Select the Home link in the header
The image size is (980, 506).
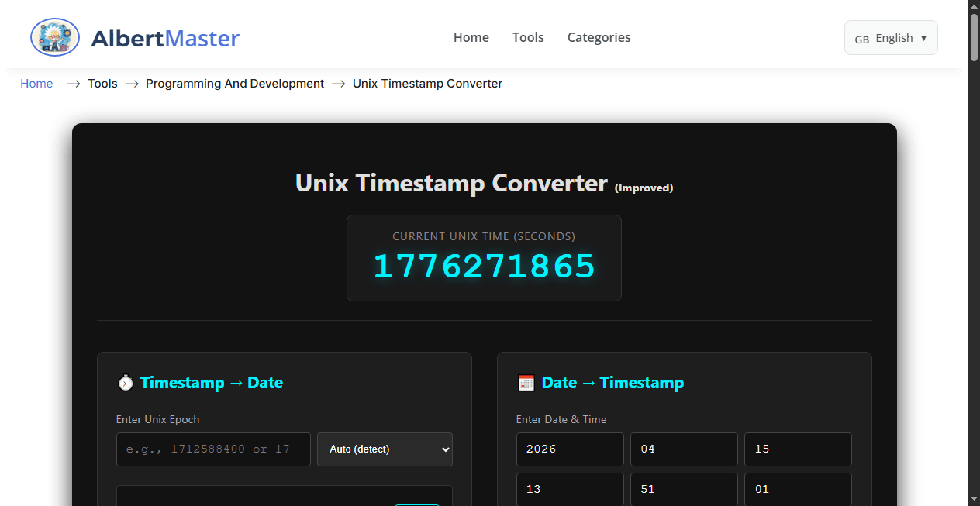471,36
